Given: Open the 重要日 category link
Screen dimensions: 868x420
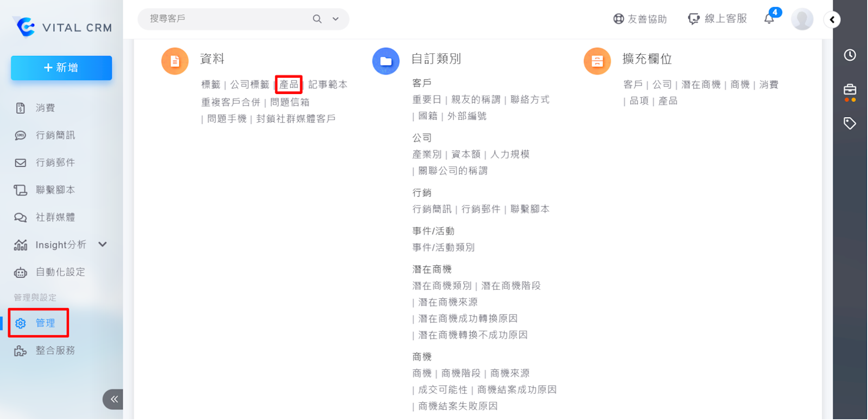Looking at the screenshot, I should click(427, 99).
